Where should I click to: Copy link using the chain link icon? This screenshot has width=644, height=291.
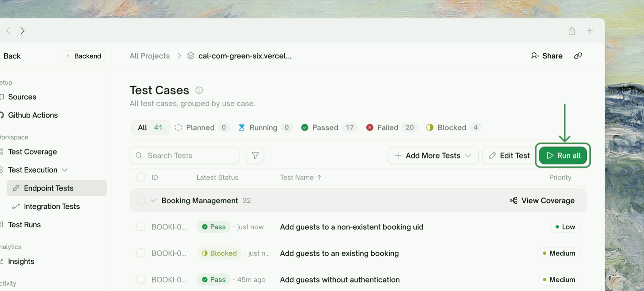578,56
